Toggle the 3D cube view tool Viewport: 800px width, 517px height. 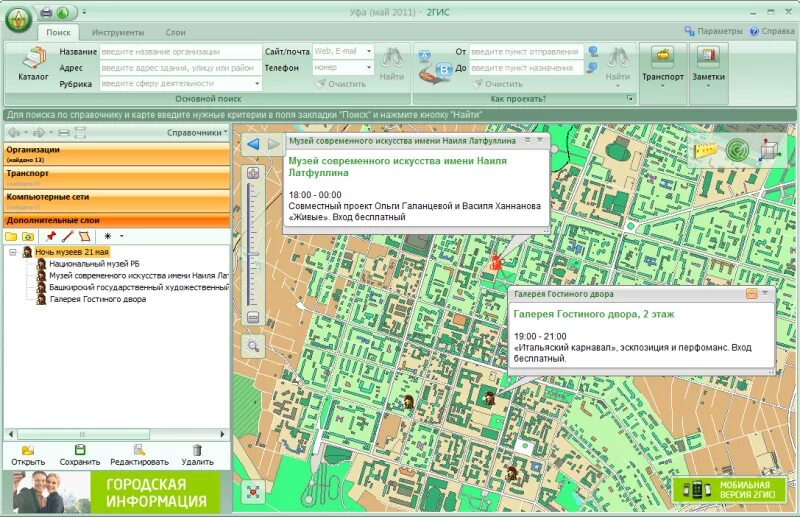(769, 151)
